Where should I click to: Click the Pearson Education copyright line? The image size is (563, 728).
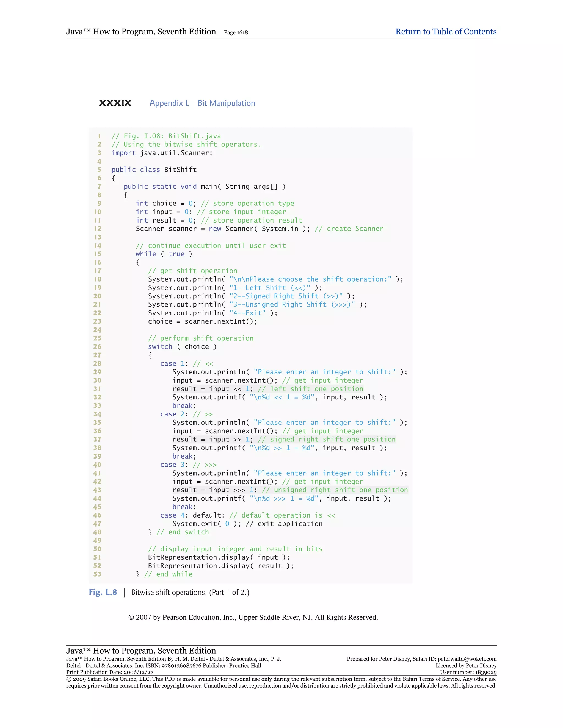253,618
